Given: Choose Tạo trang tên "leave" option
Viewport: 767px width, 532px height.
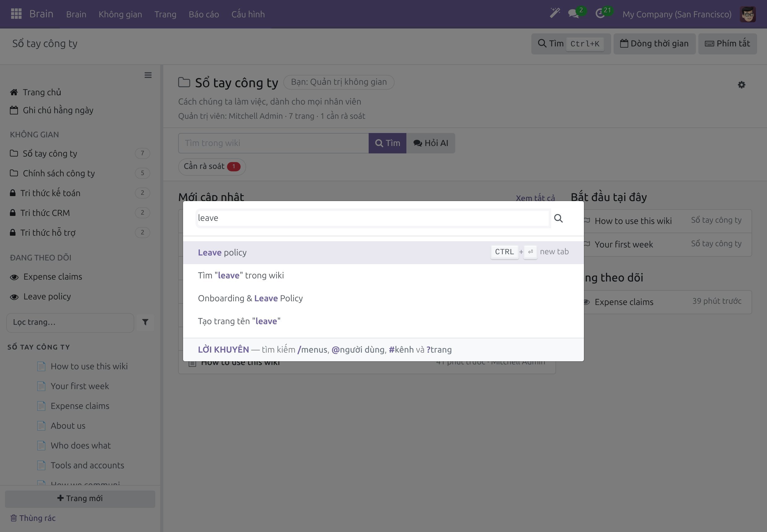Looking at the screenshot, I should coord(383,321).
